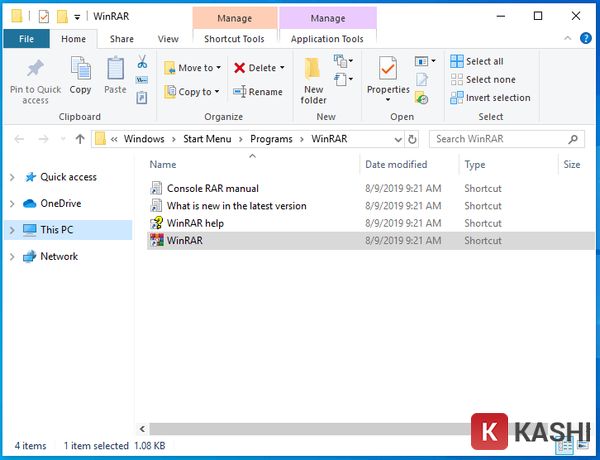Click the Paste clipboard icon
600x460 pixels.
[115, 68]
